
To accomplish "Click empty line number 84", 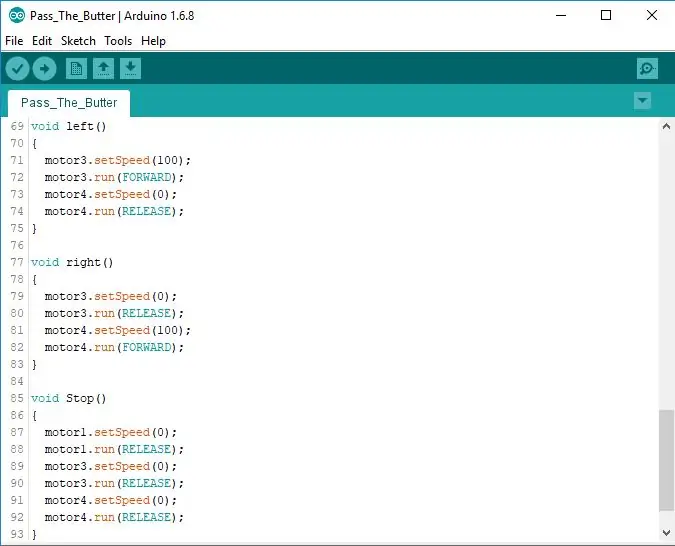I will (17, 382).
